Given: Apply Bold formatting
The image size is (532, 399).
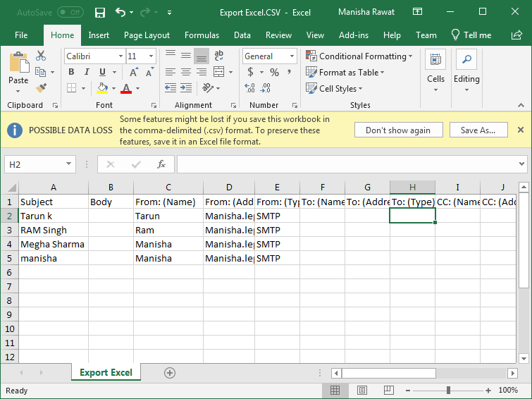Looking at the screenshot, I should [x=71, y=72].
